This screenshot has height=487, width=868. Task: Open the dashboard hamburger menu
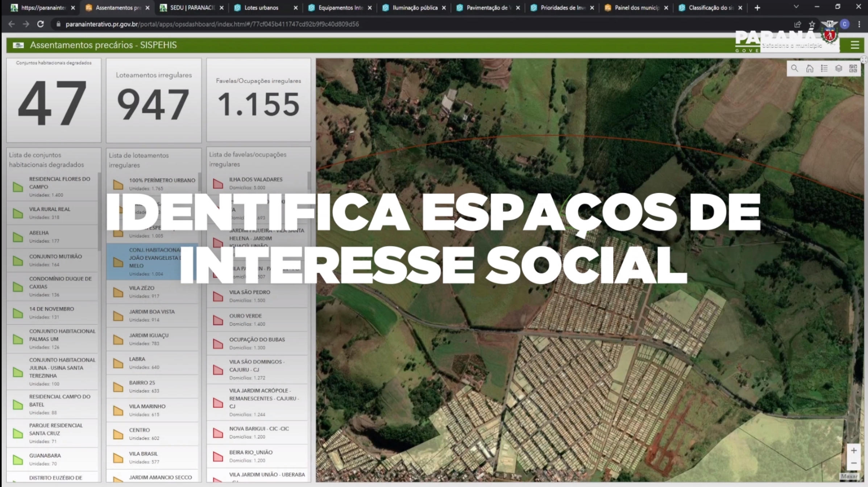point(855,45)
